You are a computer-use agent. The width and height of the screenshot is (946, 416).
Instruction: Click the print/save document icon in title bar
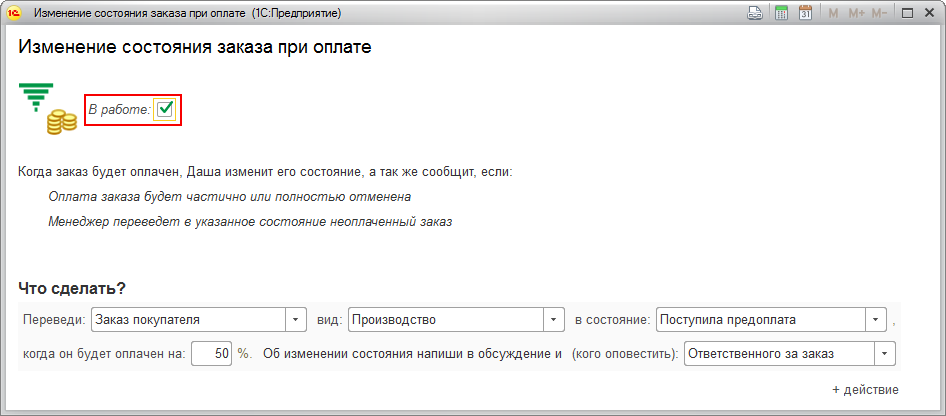click(x=757, y=13)
